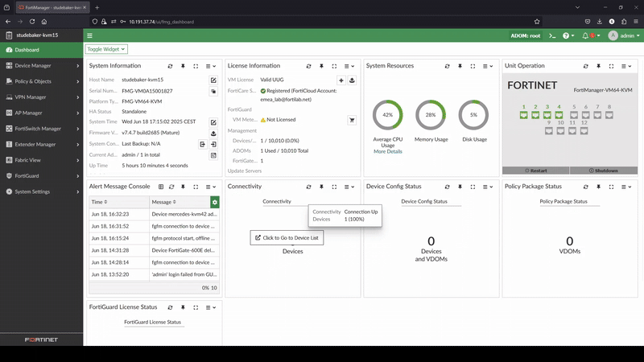
Task: Refresh the System Resources widget
Action: (x=447, y=66)
